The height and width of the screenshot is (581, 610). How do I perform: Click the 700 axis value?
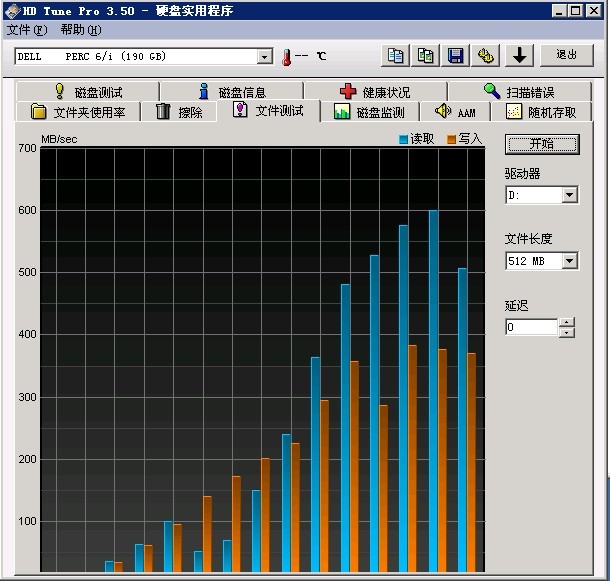point(27,148)
